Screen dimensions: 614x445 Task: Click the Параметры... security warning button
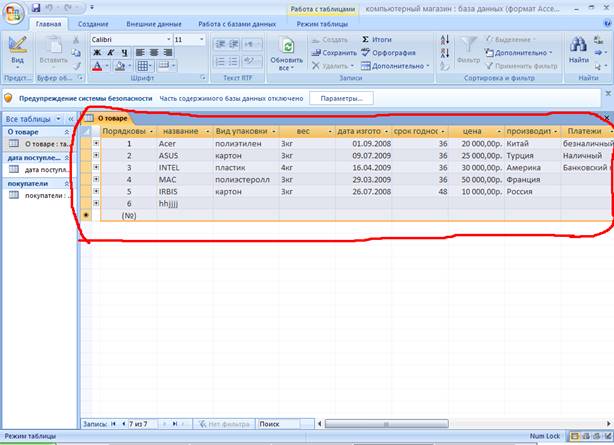pyautogui.click(x=340, y=98)
